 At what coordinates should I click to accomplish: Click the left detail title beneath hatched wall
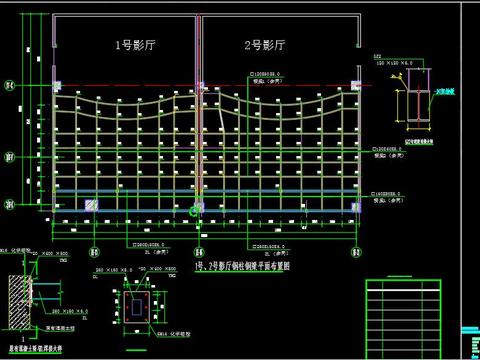[36, 349]
